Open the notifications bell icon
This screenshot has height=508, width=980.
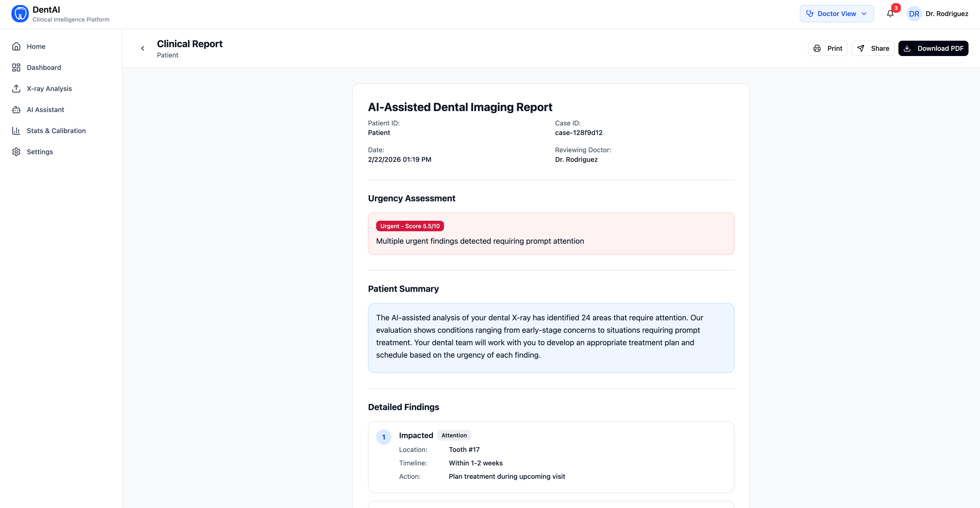coord(890,14)
